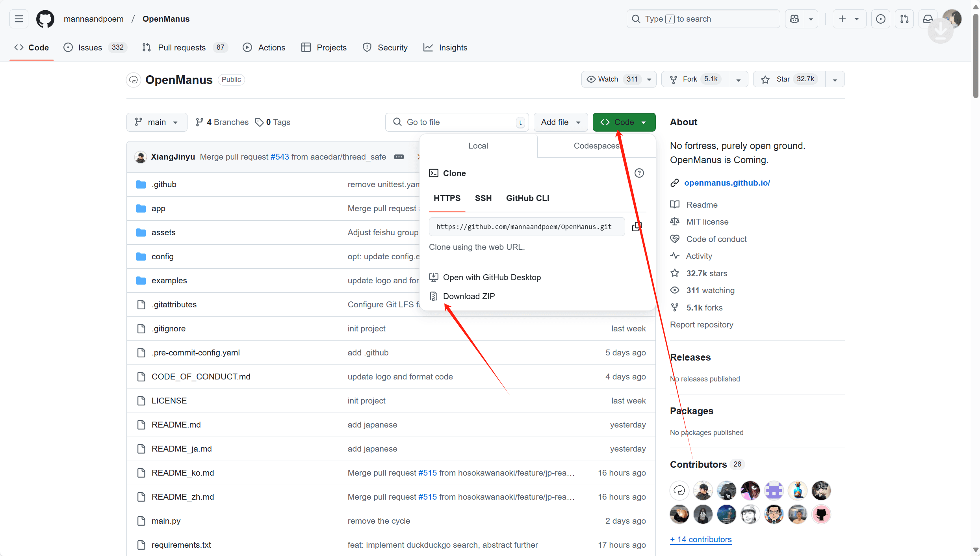Open the examples folder
The image size is (980, 556).
click(x=169, y=281)
